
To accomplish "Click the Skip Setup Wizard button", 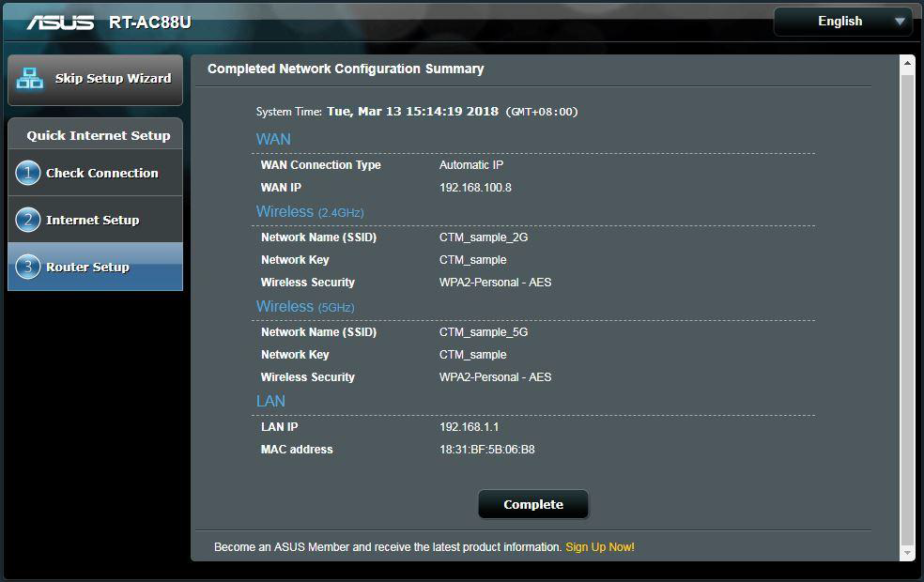I will coord(96,80).
